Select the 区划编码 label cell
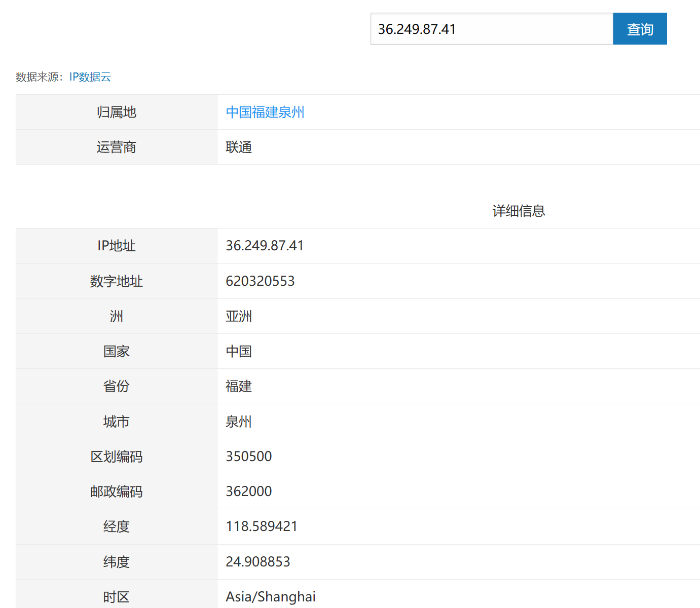The width and height of the screenshot is (700, 608). click(x=117, y=457)
